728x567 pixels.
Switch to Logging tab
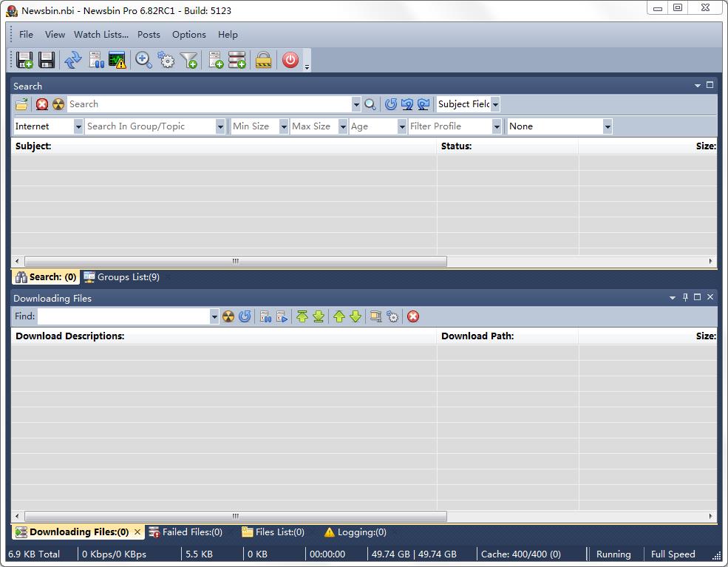coord(356,532)
